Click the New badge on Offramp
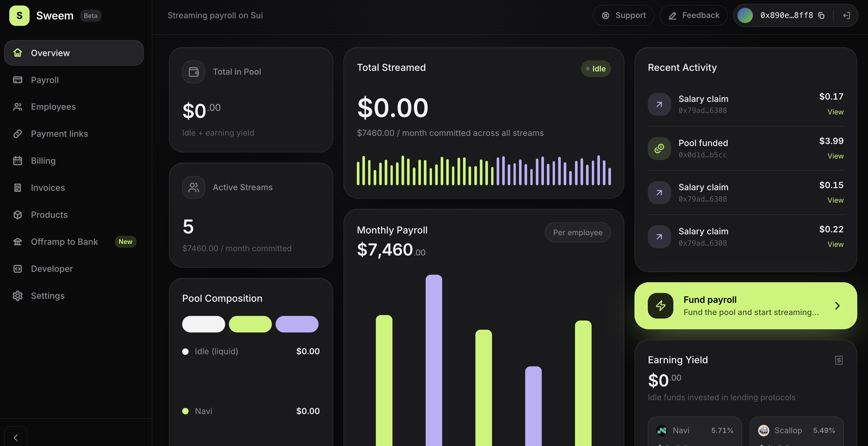 click(x=125, y=242)
